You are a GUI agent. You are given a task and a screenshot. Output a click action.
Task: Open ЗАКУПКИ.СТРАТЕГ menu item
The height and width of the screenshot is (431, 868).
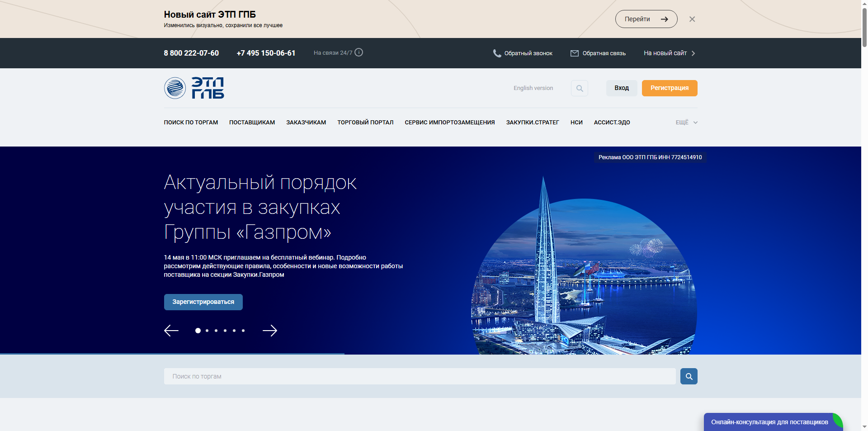pyautogui.click(x=533, y=123)
